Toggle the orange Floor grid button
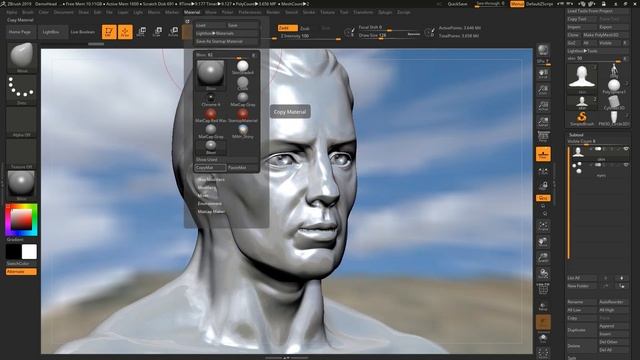 (x=543, y=154)
